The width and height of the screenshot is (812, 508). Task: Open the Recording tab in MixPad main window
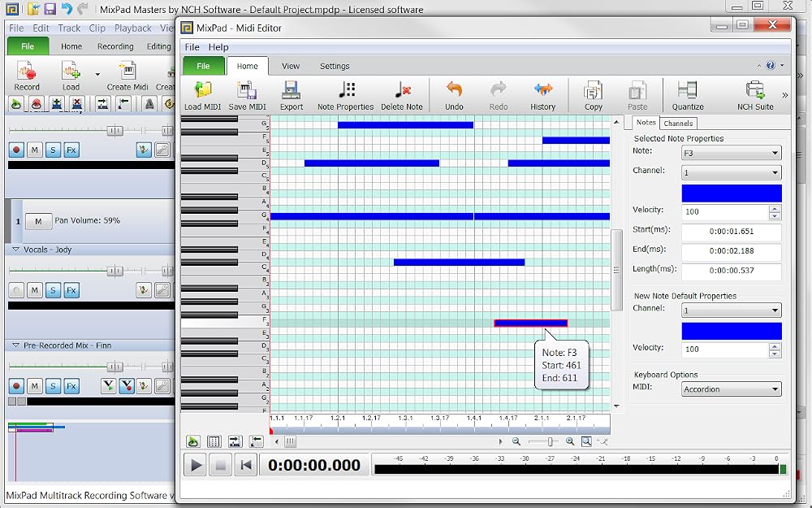115,46
